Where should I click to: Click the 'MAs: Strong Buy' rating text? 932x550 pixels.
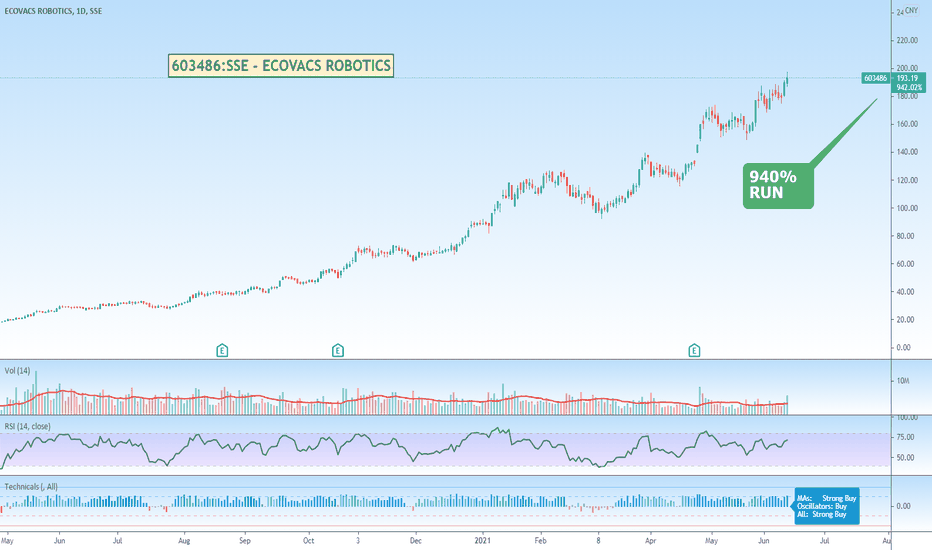coord(827,498)
